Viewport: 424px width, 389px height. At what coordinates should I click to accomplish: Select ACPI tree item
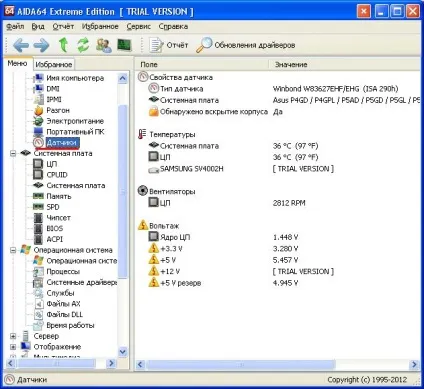(x=55, y=239)
